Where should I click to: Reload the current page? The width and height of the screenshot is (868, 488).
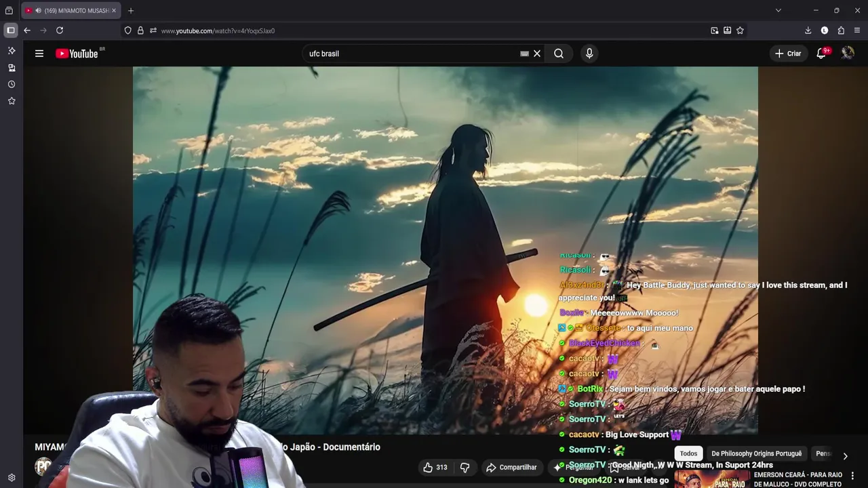coord(60,30)
